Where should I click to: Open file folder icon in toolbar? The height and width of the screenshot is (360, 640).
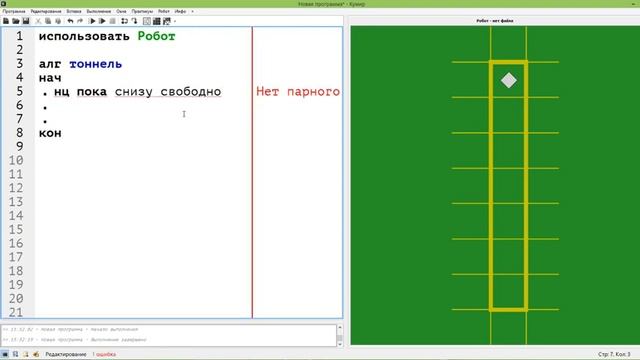16,21
